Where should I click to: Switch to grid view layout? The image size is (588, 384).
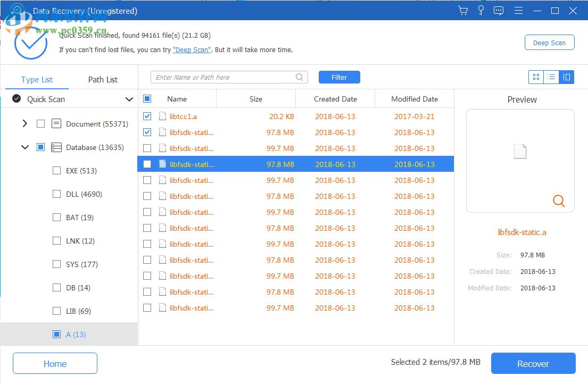pos(536,77)
